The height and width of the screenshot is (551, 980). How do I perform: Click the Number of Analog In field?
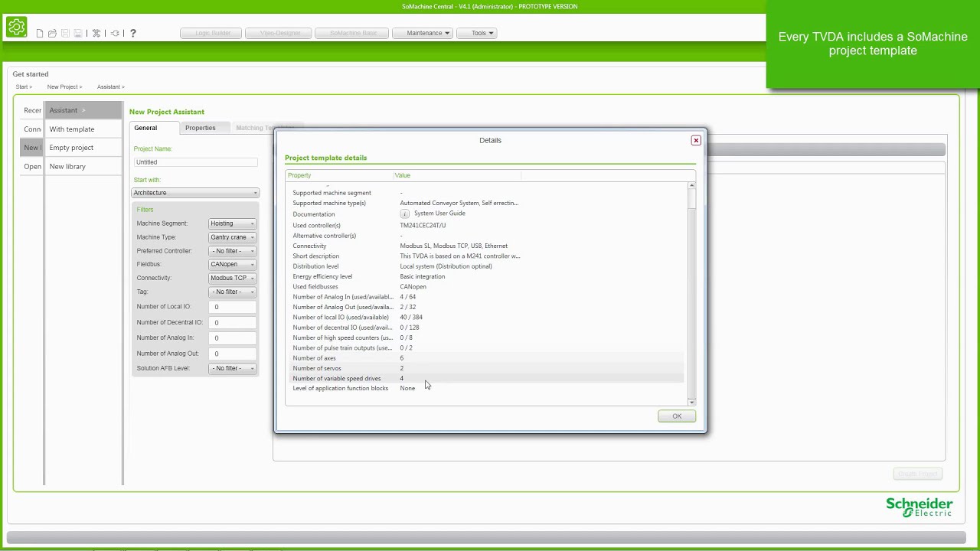tap(233, 337)
